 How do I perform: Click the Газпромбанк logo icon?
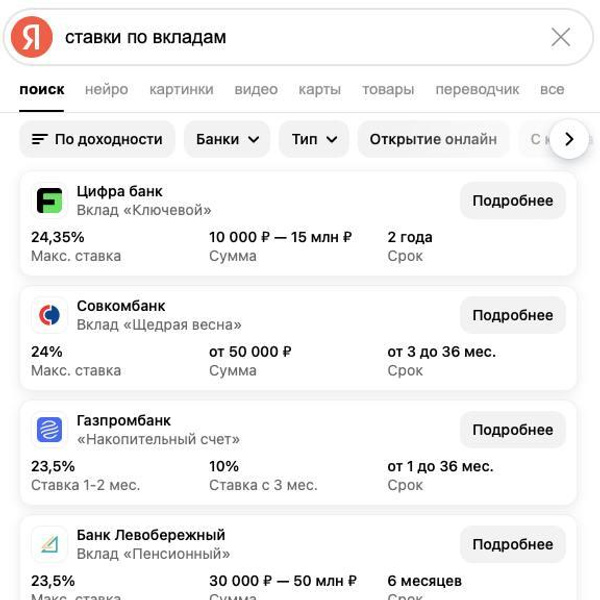tap(49, 430)
